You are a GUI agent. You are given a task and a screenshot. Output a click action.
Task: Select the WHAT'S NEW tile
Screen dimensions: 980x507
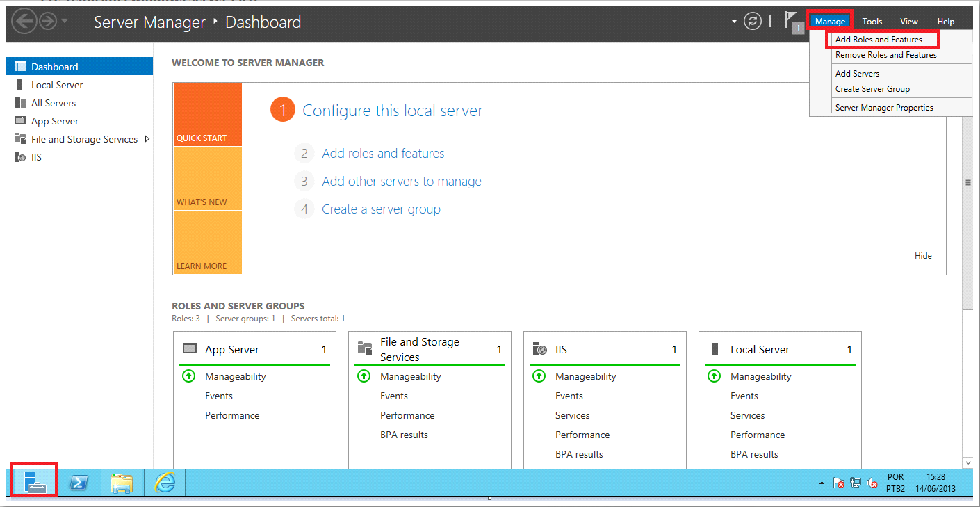click(207, 179)
